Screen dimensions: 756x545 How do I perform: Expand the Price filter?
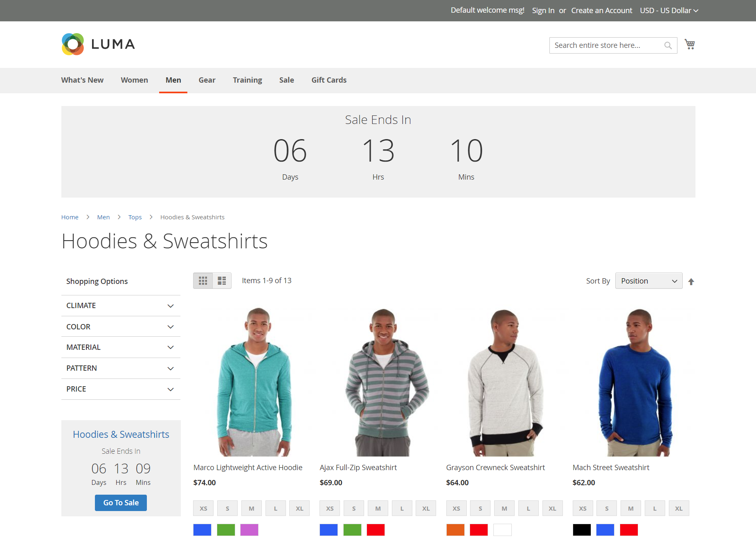[x=121, y=389]
